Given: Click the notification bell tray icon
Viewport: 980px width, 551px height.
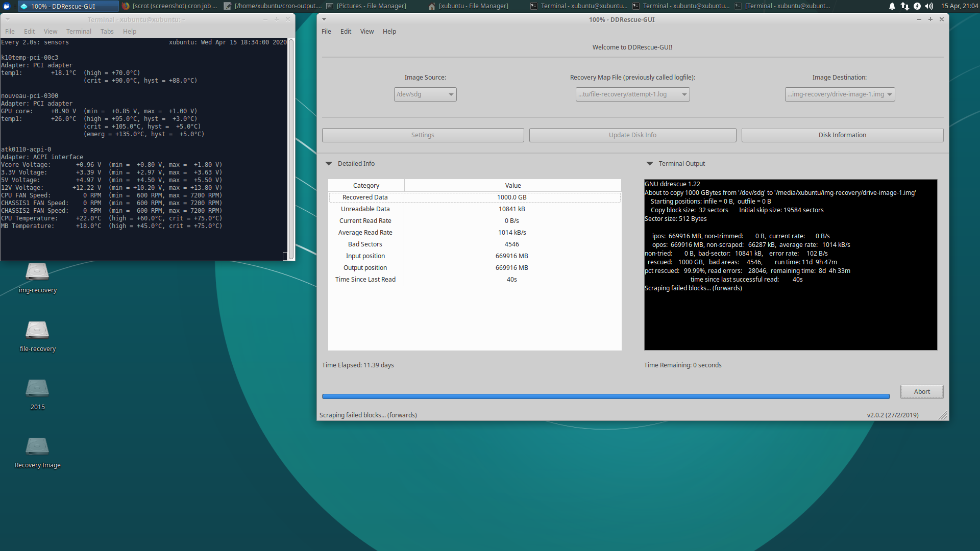Looking at the screenshot, I should click(x=892, y=6).
